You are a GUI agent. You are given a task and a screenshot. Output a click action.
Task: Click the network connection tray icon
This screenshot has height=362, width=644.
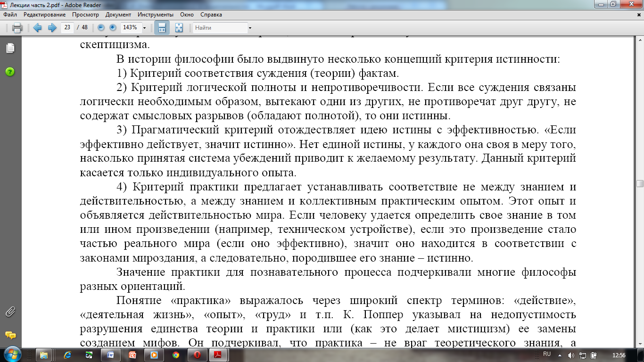click(x=583, y=355)
